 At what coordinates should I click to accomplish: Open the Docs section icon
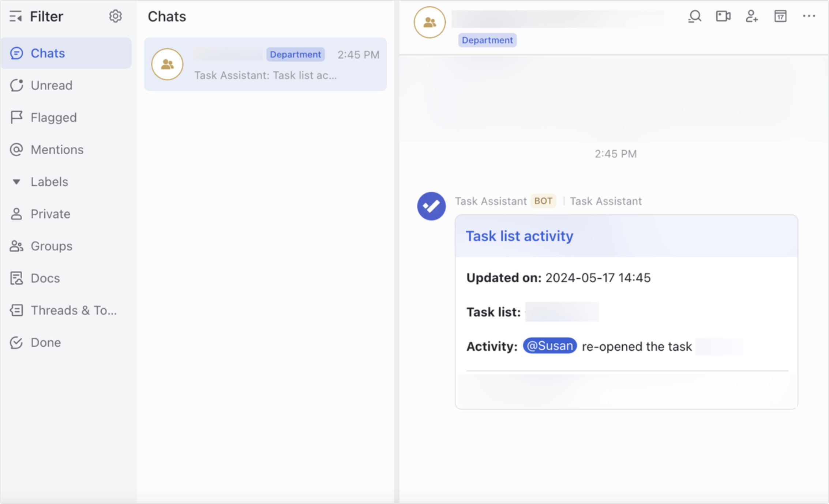(16, 278)
